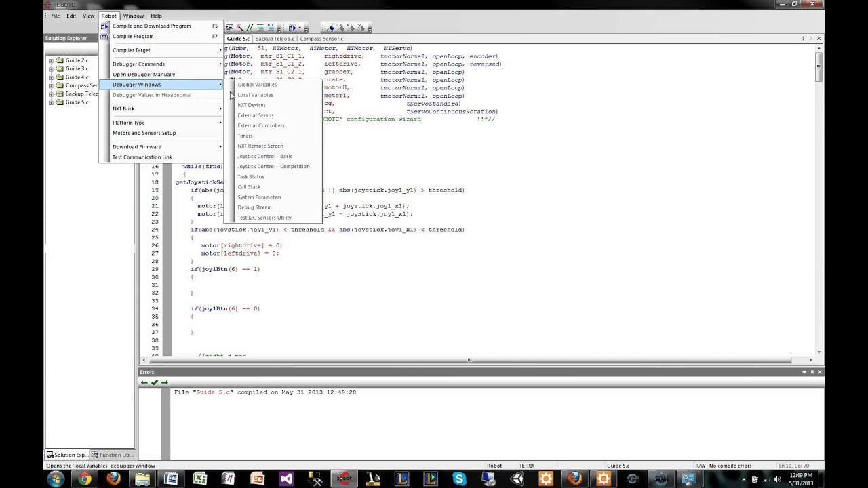Open External Servos debugger window
Viewport: 868px width, 488px height.
tap(273, 115)
